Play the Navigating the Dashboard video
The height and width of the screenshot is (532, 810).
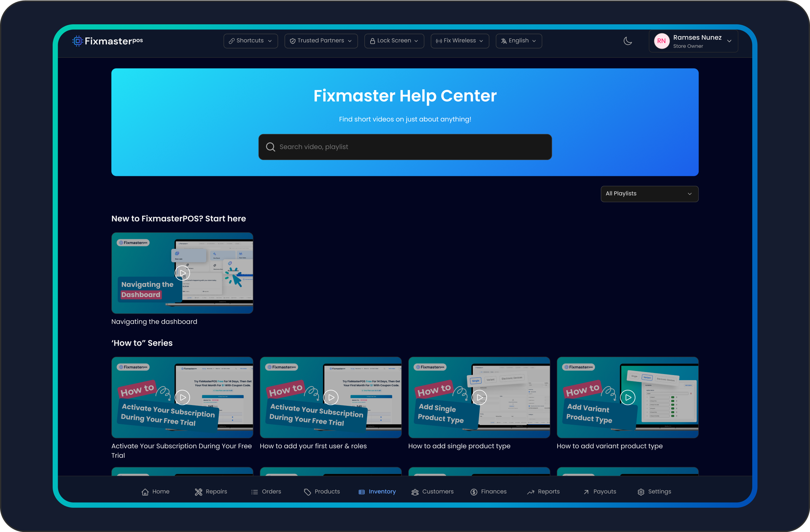click(x=183, y=273)
